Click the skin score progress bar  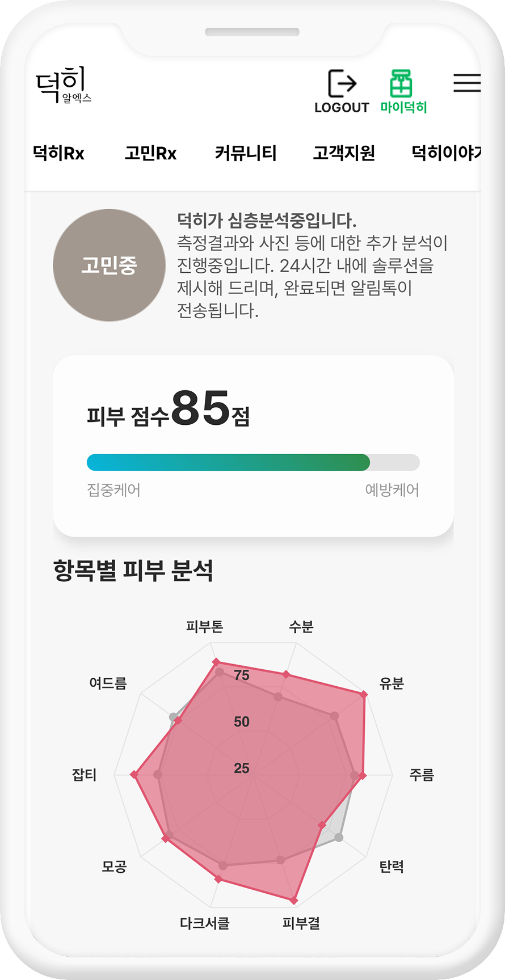click(x=253, y=462)
